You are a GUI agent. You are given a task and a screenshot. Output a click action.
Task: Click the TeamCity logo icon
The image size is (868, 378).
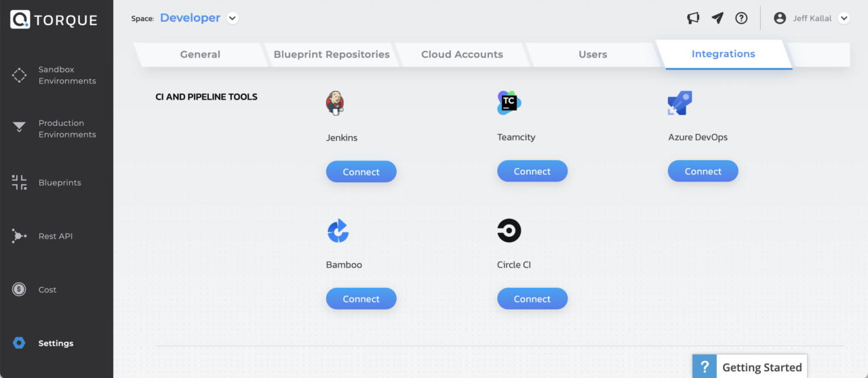[509, 103]
